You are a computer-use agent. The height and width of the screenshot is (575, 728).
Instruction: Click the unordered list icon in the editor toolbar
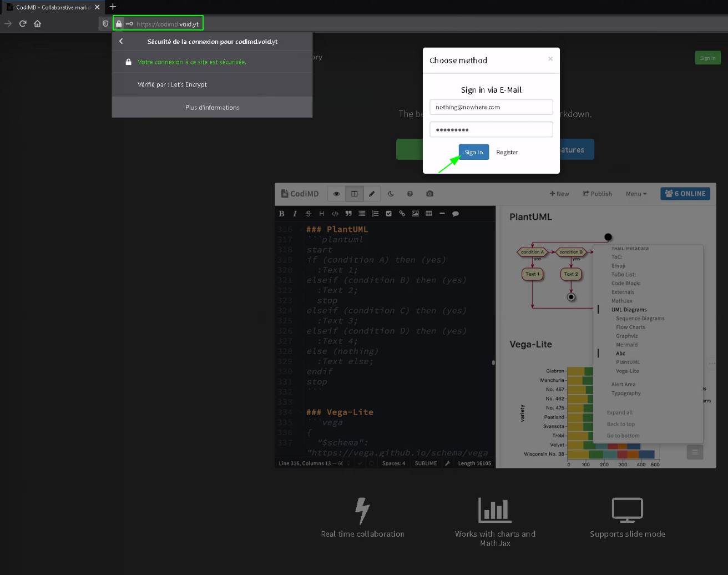pyautogui.click(x=362, y=214)
